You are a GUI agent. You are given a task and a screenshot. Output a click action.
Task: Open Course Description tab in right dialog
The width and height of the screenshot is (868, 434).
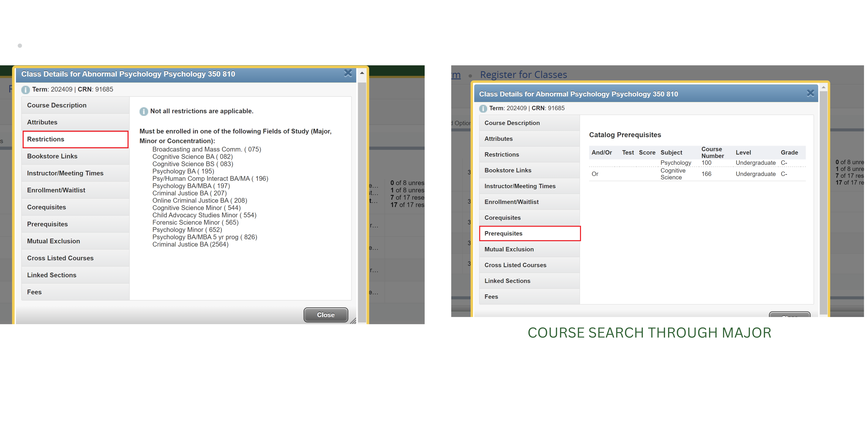click(529, 123)
